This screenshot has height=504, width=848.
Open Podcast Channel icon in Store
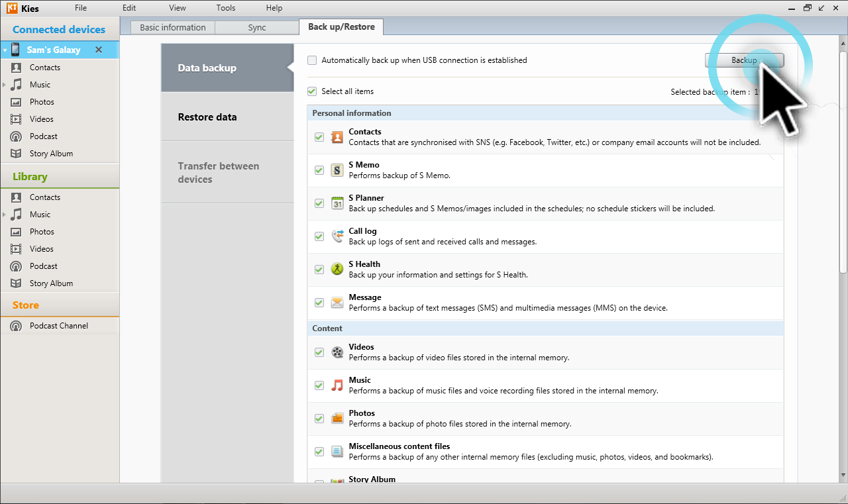pos(17,326)
